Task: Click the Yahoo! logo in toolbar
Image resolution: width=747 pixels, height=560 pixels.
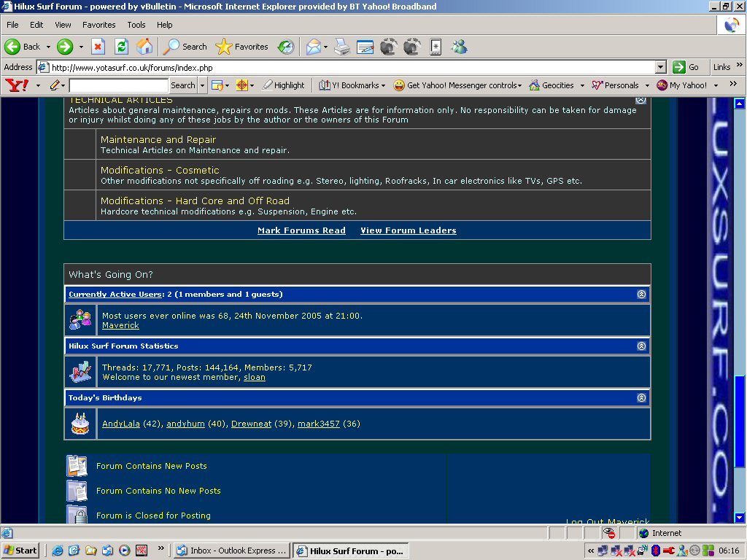Action: 16,85
